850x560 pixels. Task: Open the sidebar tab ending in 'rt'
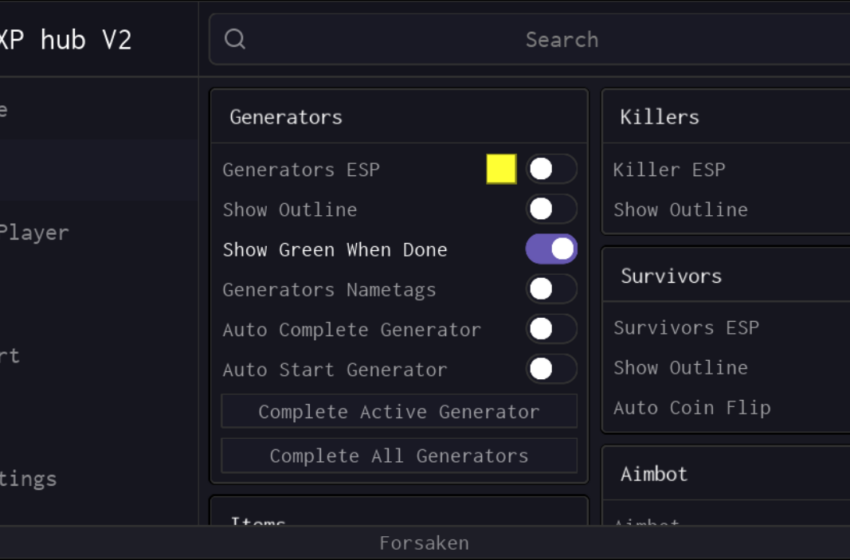pyautogui.click(x=10, y=356)
